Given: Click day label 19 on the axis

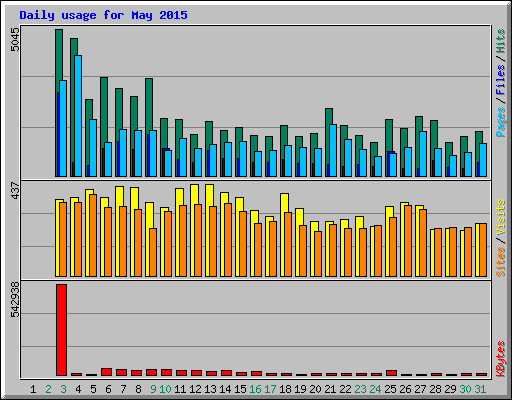Looking at the screenshot, I should point(300,389).
